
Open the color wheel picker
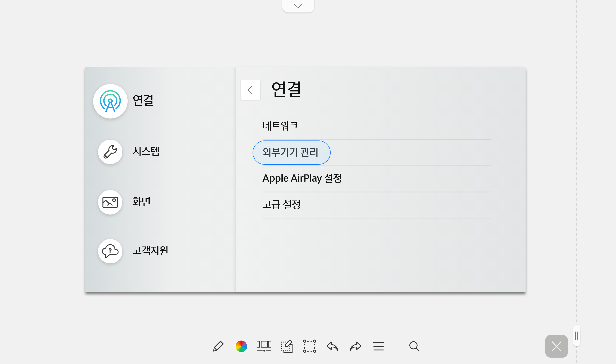point(241,346)
